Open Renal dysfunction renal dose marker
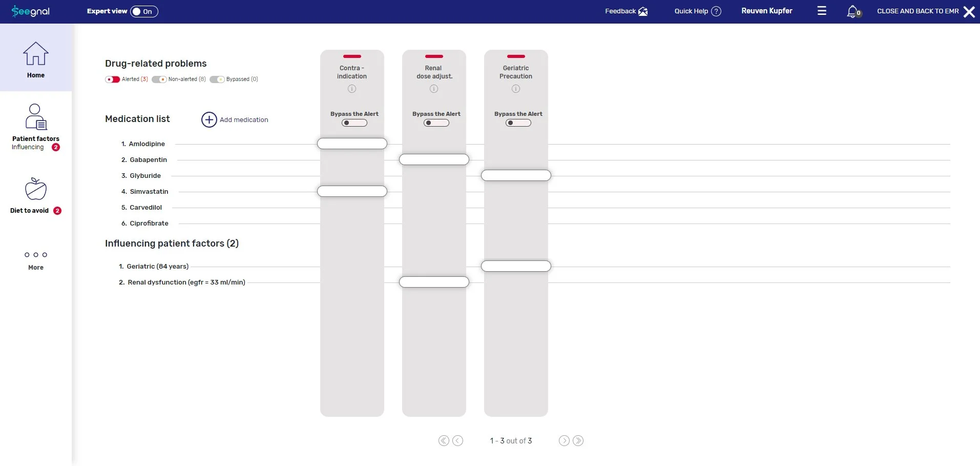980x466 pixels. coord(434,282)
